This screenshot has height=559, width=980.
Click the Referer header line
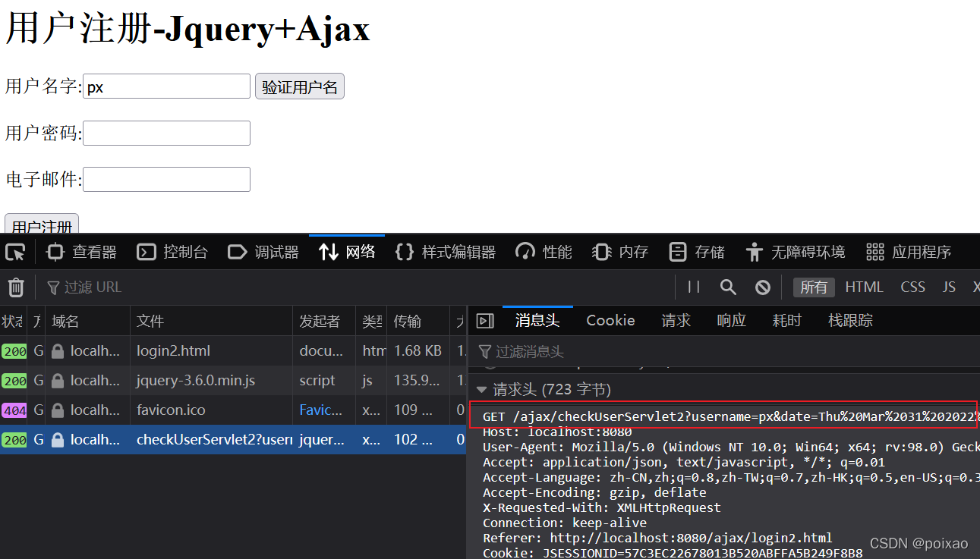657,538
